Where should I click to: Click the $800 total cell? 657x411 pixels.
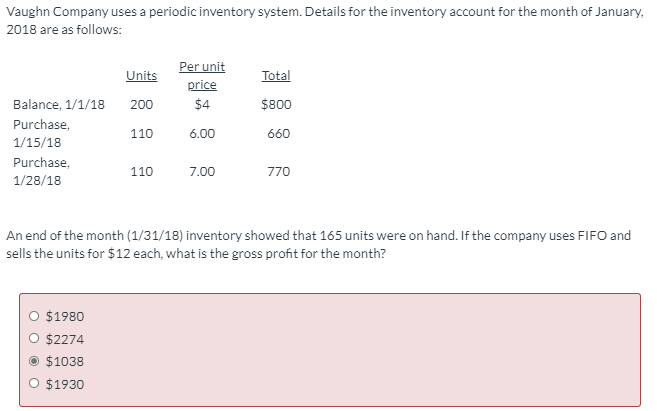point(276,104)
